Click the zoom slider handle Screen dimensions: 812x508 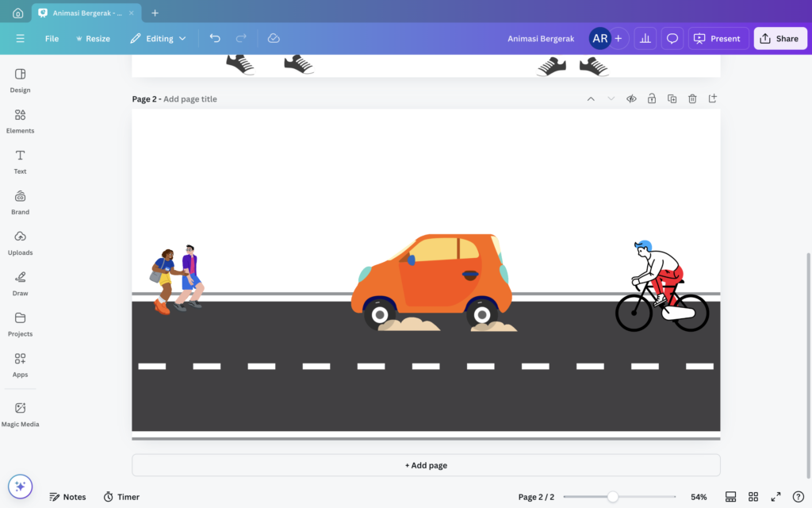pos(613,497)
